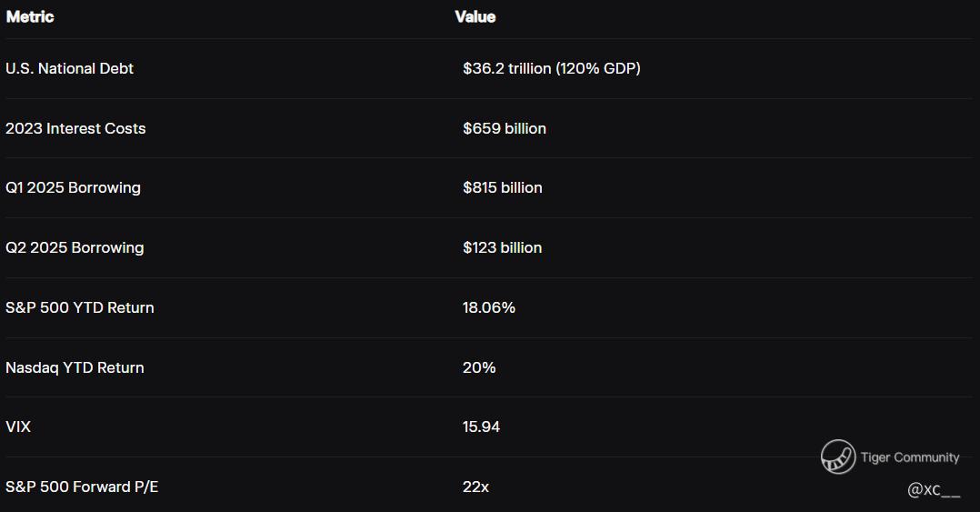Select the Q2 2025 Borrowing label

[75, 247]
